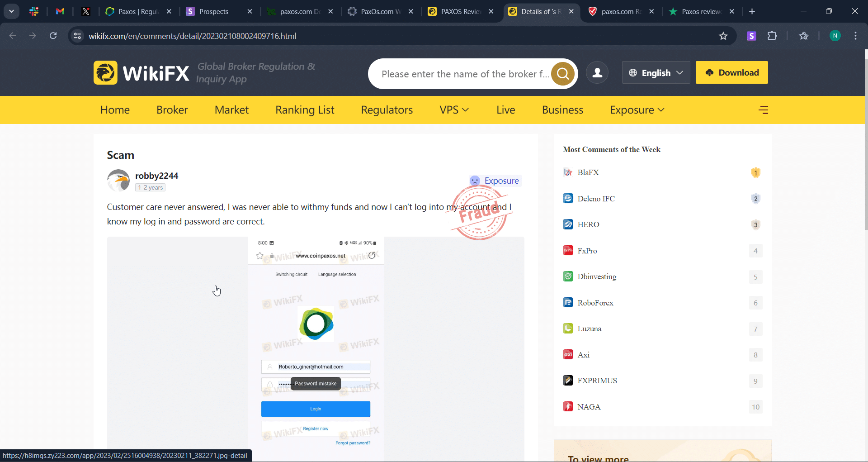Open the bookmarks list star icon
This screenshot has height=462, width=868.
[803, 36]
